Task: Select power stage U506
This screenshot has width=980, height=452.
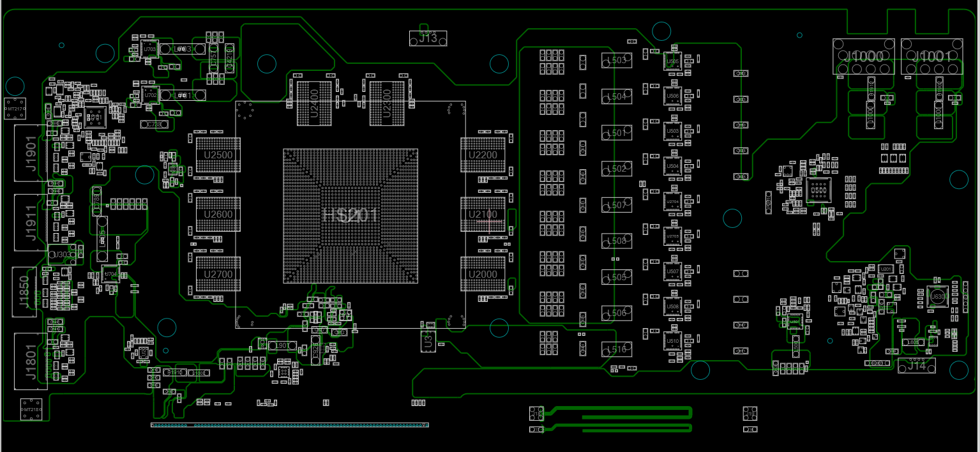Action: pos(672,96)
